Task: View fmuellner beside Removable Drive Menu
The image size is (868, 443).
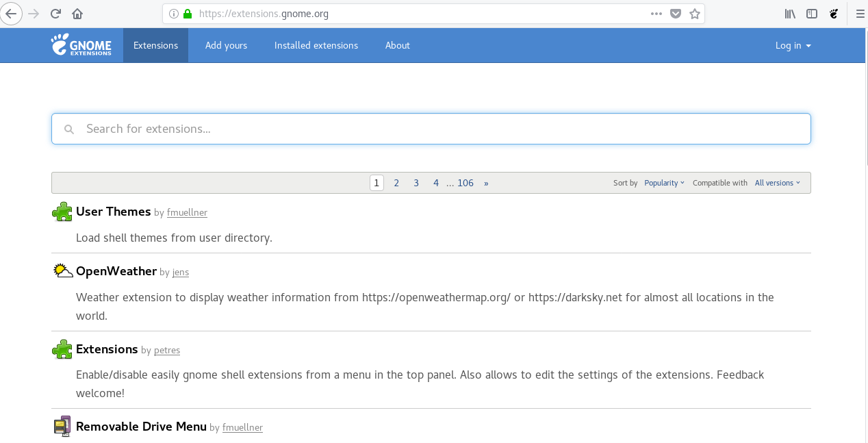Action: tap(242, 428)
